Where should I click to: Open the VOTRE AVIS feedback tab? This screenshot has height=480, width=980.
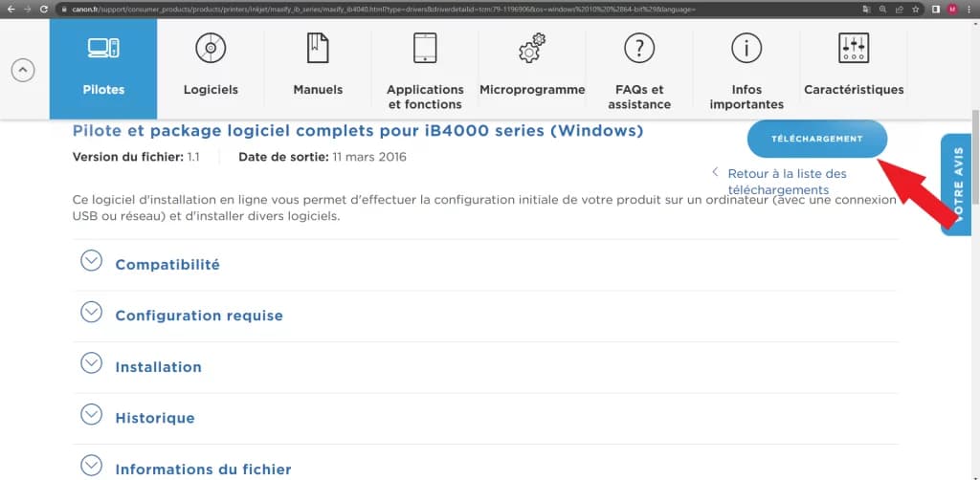(956, 185)
